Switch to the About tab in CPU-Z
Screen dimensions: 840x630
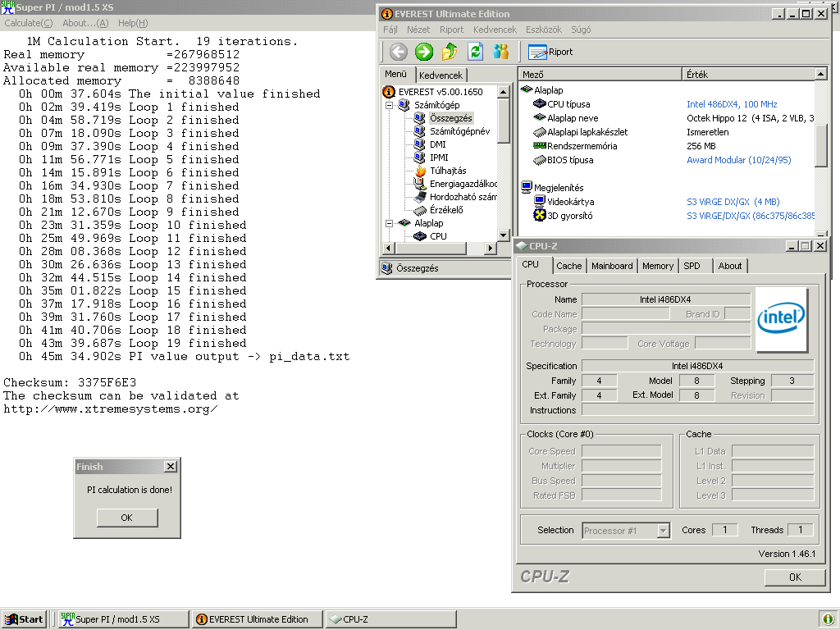click(x=729, y=266)
